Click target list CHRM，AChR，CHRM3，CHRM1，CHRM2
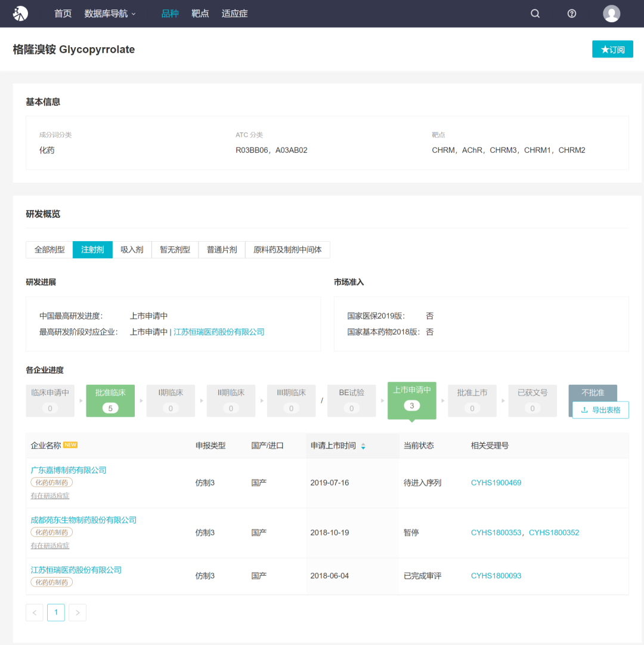 pyautogui.click(x=509, y=150)
